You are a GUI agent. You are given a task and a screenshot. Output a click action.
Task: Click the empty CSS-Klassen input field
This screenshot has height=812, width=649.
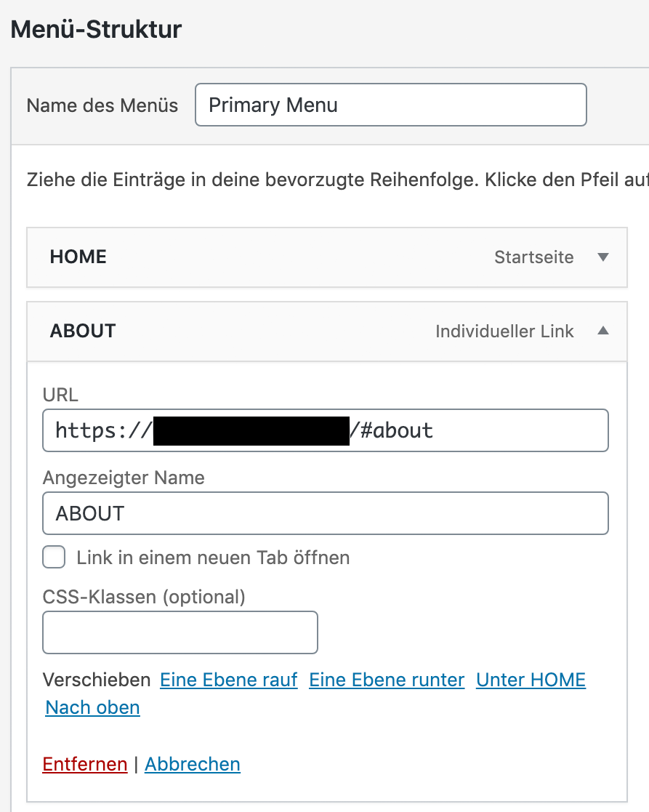coord(180,632)
